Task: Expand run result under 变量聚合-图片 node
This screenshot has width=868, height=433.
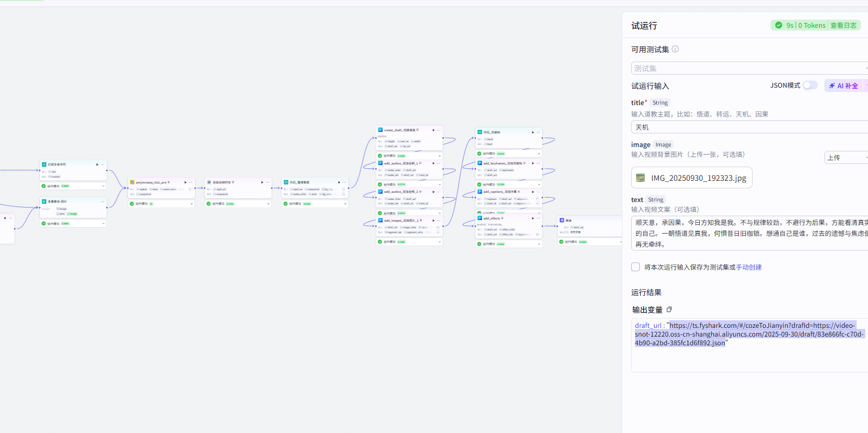Action: [x=103, y=224]
